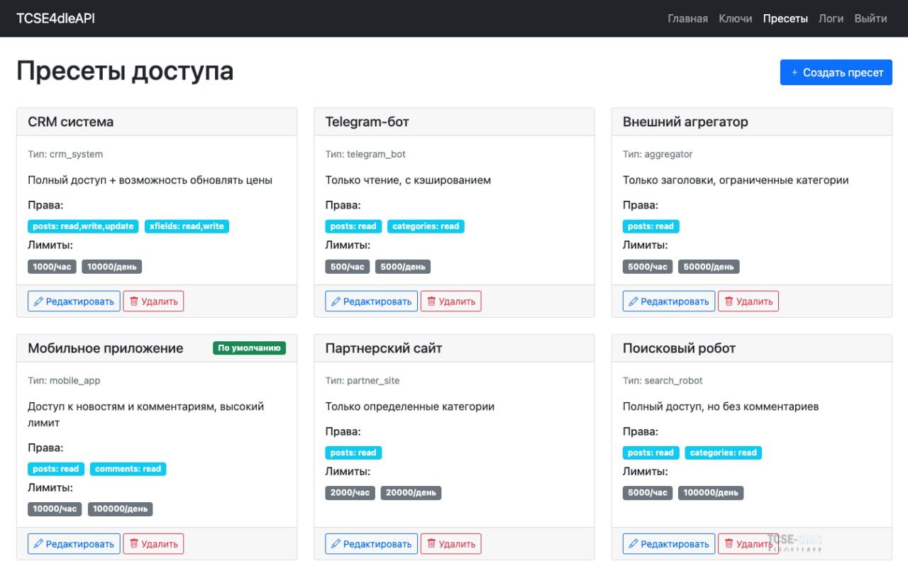This screenshot has height=588, width=908.
Task: Switch to the Логи section
Action: point(831,18)
